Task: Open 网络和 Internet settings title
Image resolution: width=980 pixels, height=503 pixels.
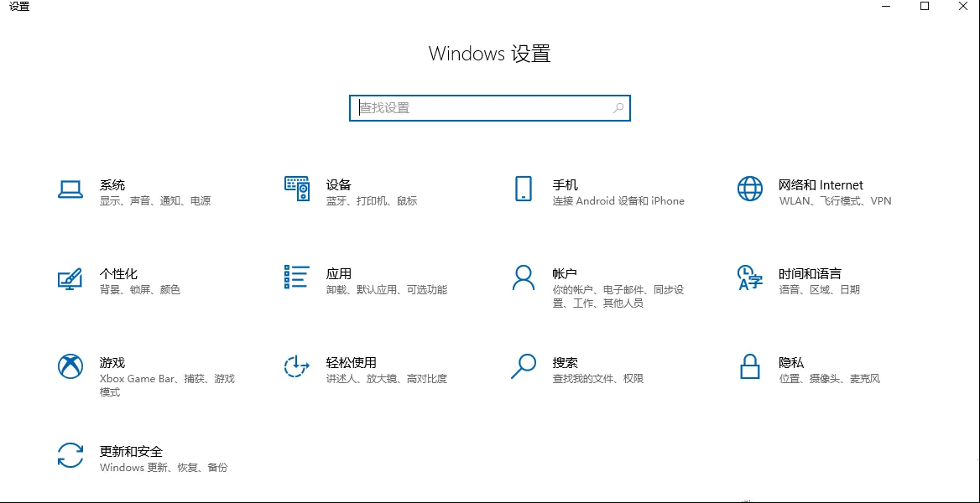Action: pos(821,185)
